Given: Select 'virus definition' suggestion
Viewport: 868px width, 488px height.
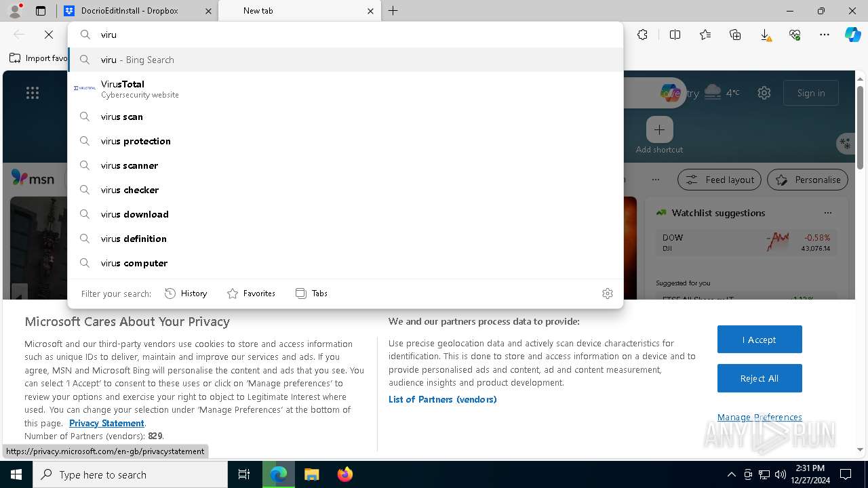Looking at the screenshot, I should 345,239.
